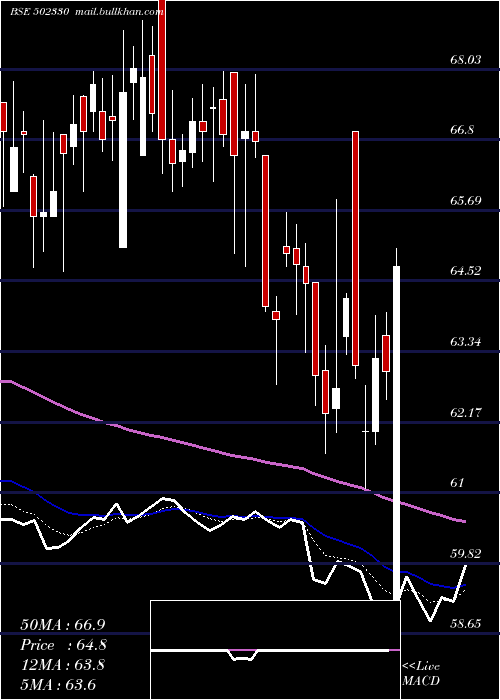Click the 5MA : 63.6 readout
This screenshot has width=500, height=700.
58,685
